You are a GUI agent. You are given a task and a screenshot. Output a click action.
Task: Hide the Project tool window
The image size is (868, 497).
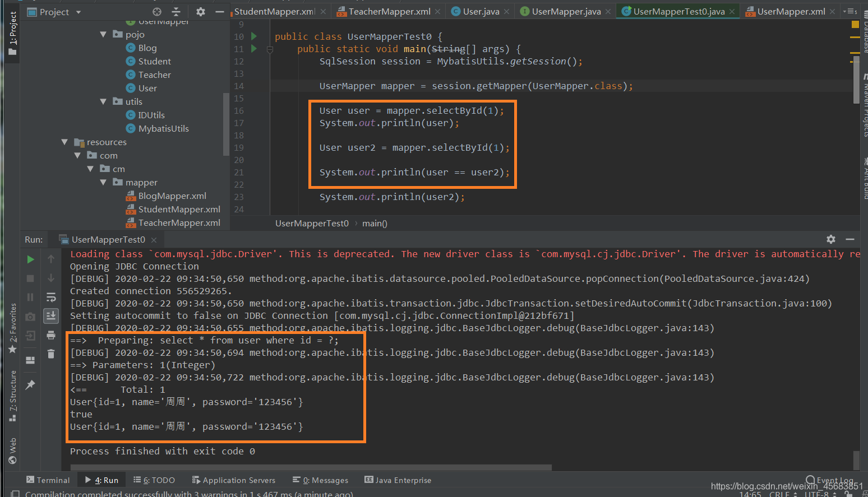(220, 12)
